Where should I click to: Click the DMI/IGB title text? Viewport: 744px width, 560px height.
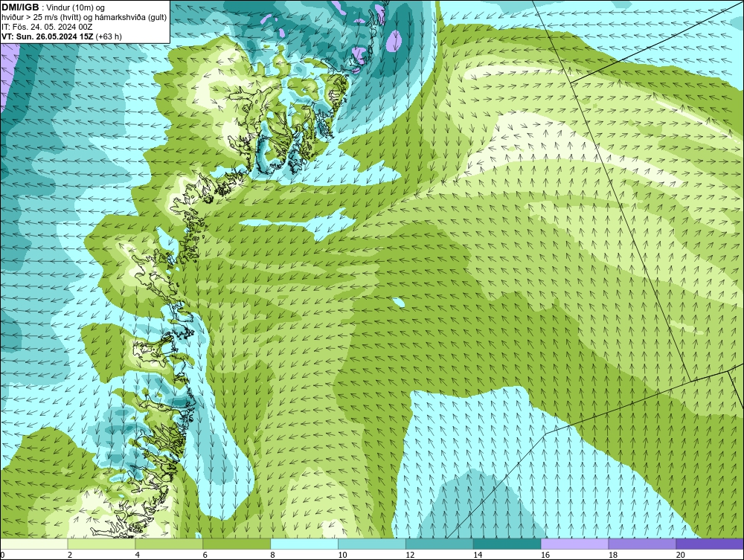pyautogui.click(x=20, y=7)
